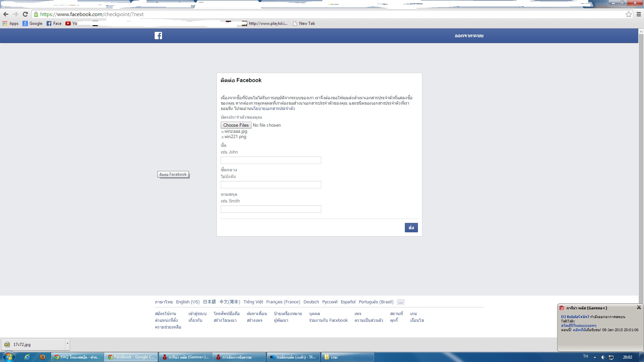
Task: Open Windows Start button
Action: pyautogui.click(x=9, y=357)
